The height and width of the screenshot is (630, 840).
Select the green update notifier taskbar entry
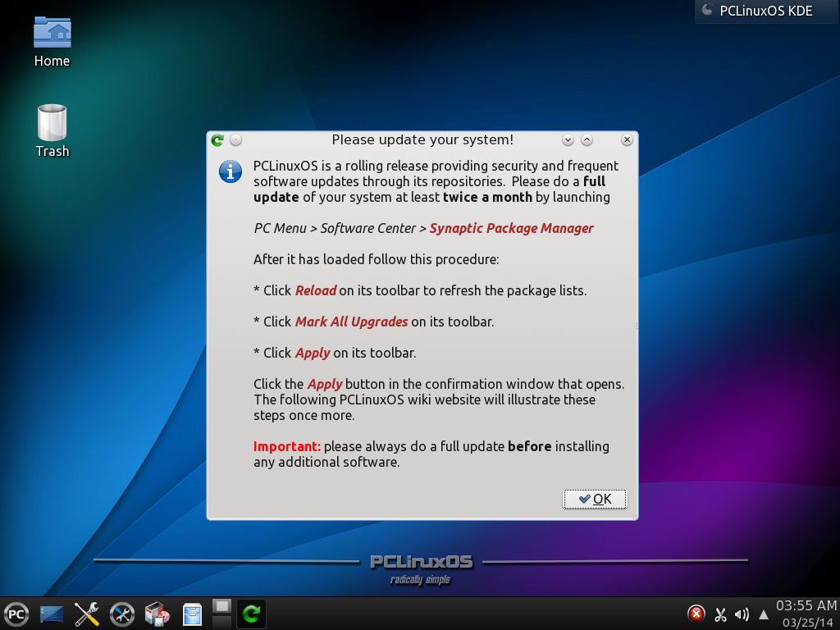(251, 614)
